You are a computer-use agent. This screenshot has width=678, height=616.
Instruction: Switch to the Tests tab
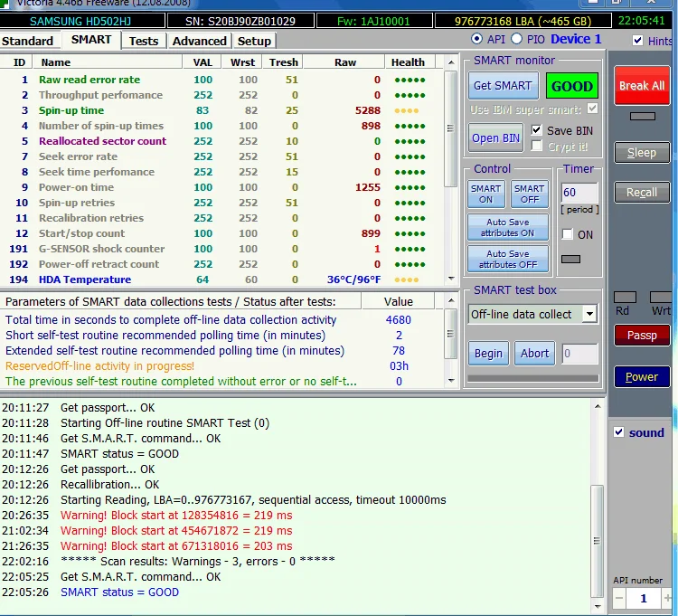coord(143,41)
